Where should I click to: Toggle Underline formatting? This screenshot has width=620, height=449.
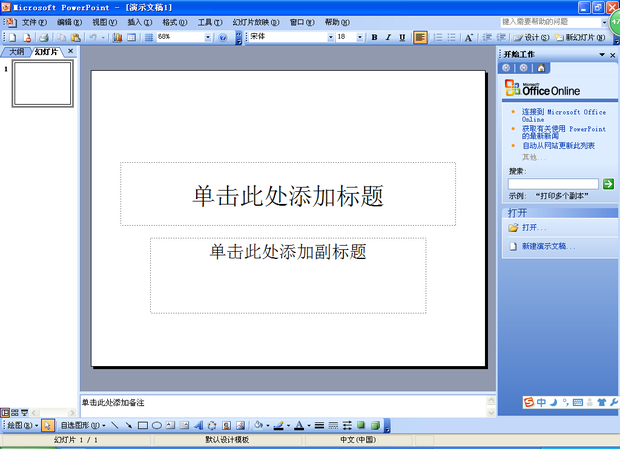(402, 38)
